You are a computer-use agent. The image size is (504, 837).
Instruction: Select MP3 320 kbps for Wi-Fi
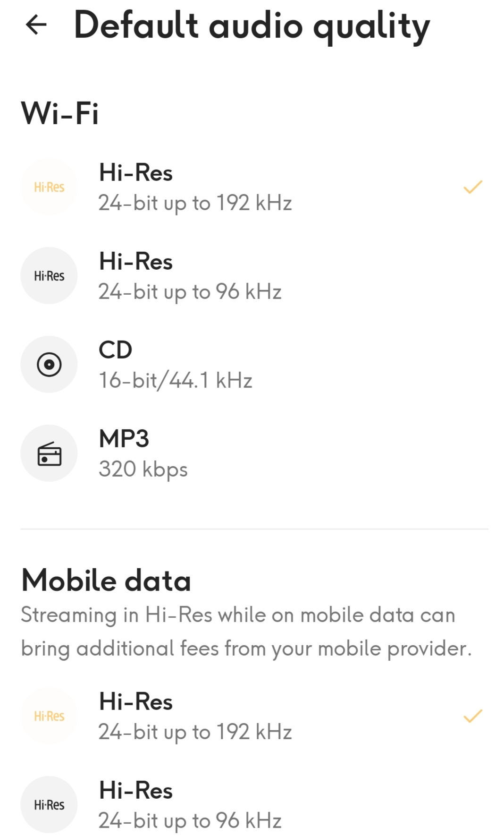[143, 454]
